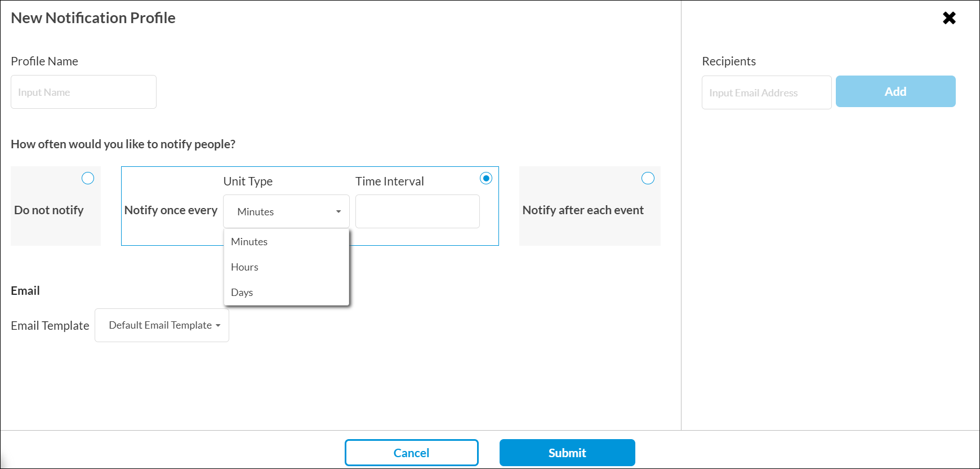Click the Profile Name input field
Screen dimensions: 980x469
tap(83, 92)
